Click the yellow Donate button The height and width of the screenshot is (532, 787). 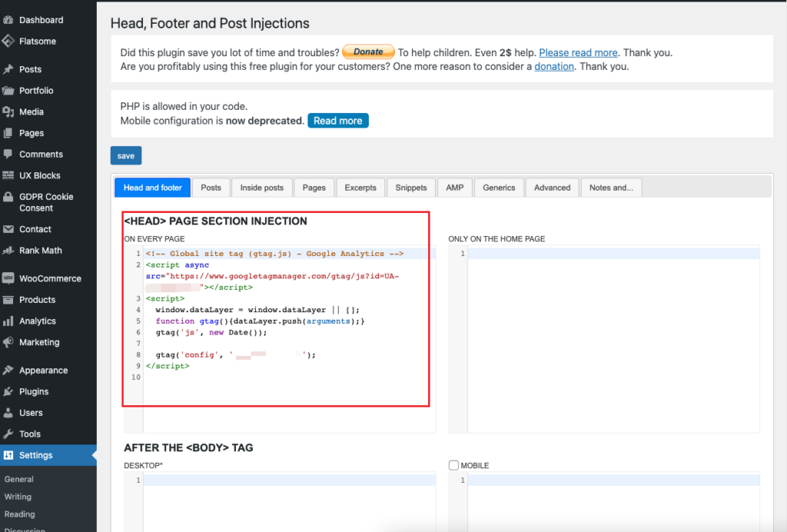coord(368,52)
